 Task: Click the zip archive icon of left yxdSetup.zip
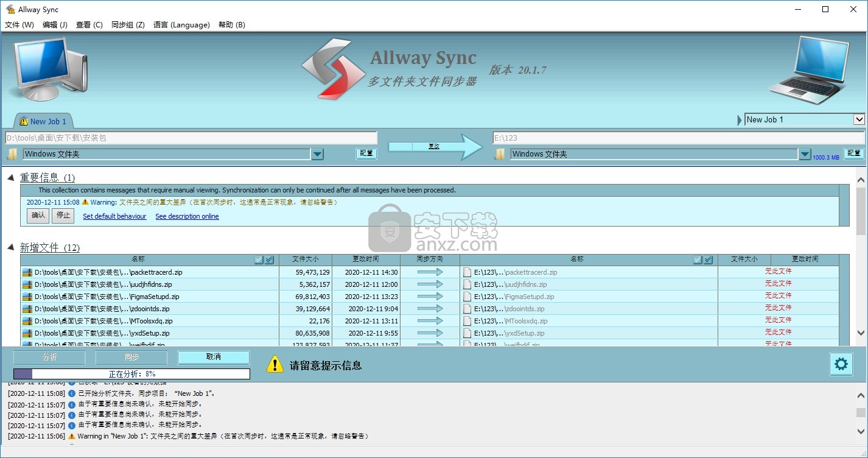click(x=27, y=333)
